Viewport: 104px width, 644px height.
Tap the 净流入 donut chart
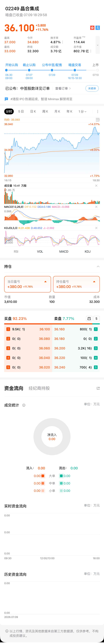(x=52, y=437)
